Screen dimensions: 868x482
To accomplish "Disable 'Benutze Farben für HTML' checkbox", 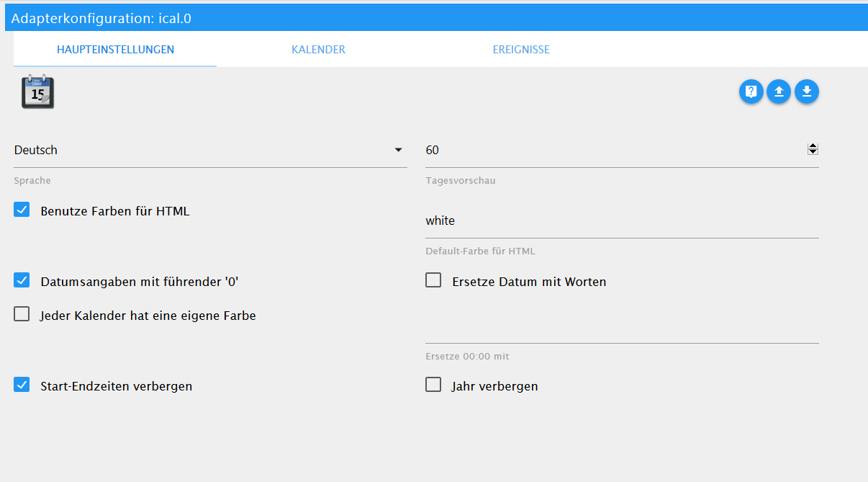I will (x=22, y=210).
